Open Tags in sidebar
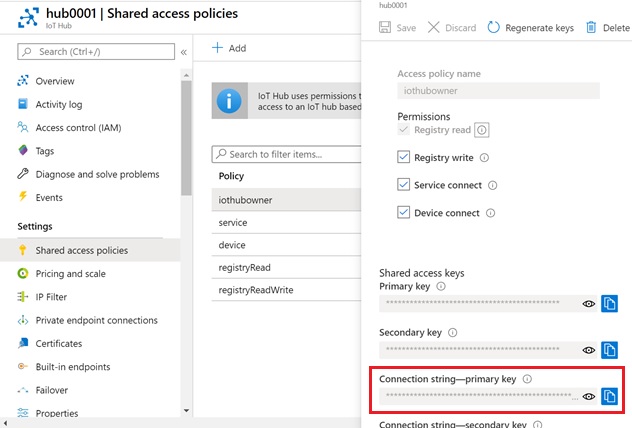The image size is (632, 428). click(x=45, y=151)
